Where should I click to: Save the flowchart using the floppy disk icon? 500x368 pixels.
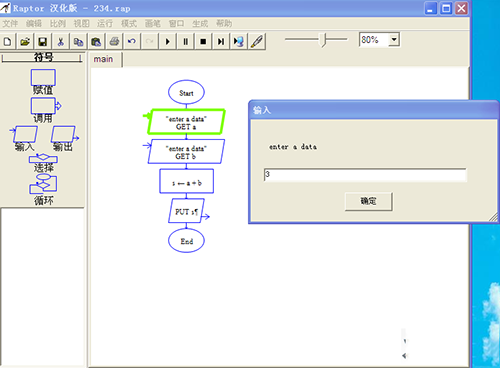[43, 42]
